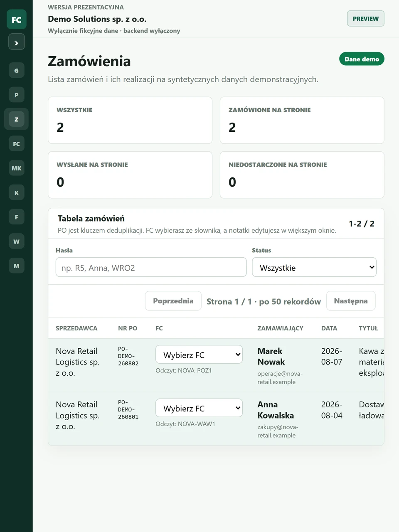Screen dimensions: 399x532
Task: Click the name Marek Nowak
Action: (x=271, y=356)
